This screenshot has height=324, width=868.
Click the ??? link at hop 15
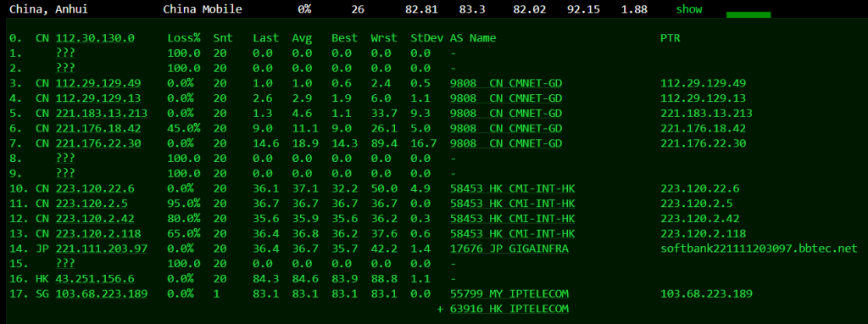(x=65, y=263)
